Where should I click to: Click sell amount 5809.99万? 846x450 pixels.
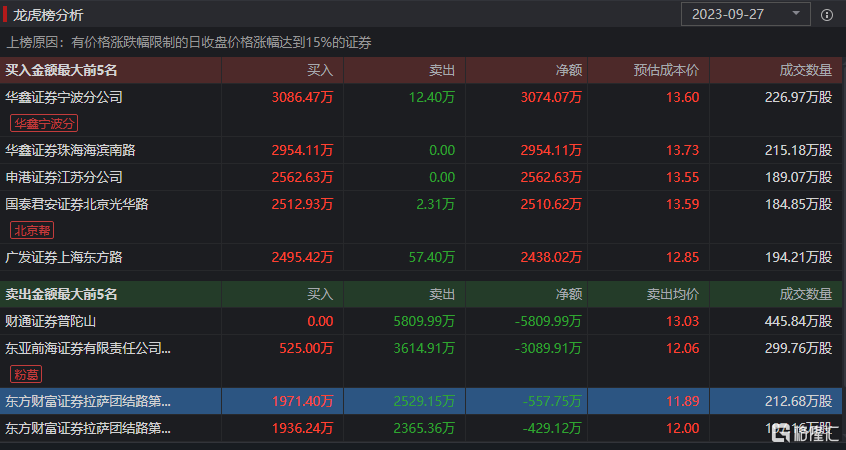tap(424, 321)
